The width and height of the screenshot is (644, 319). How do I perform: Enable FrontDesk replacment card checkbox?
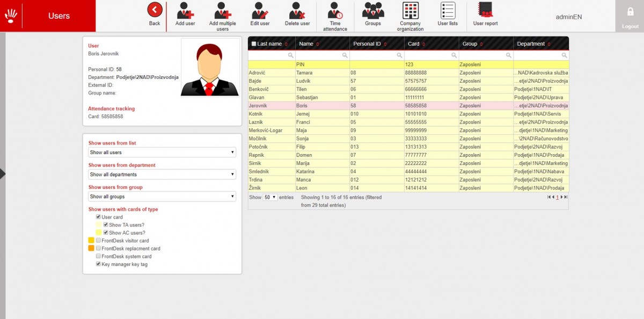pos(98,249)
